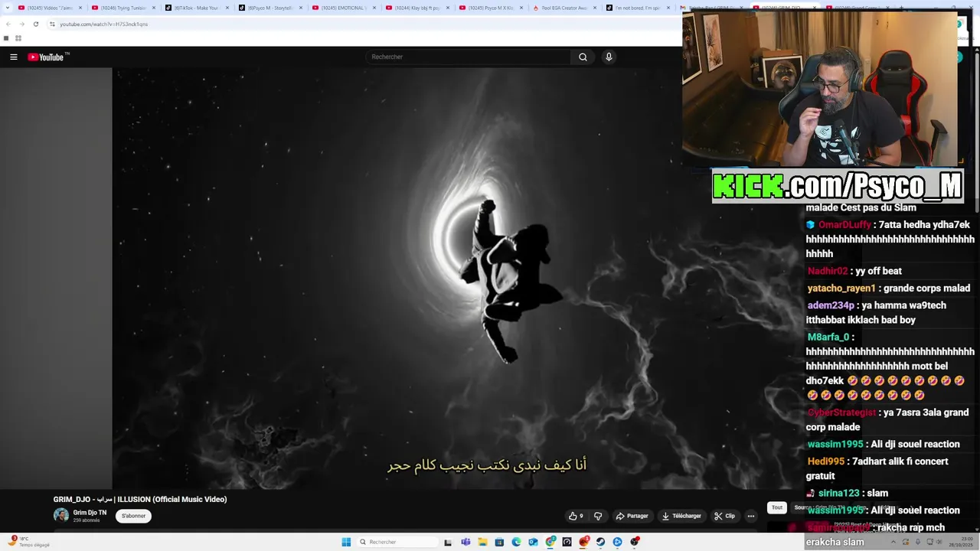Open the Grim Djo TN channel name link
The height and width of the screenshot is (551, 980).
(90, 513)
